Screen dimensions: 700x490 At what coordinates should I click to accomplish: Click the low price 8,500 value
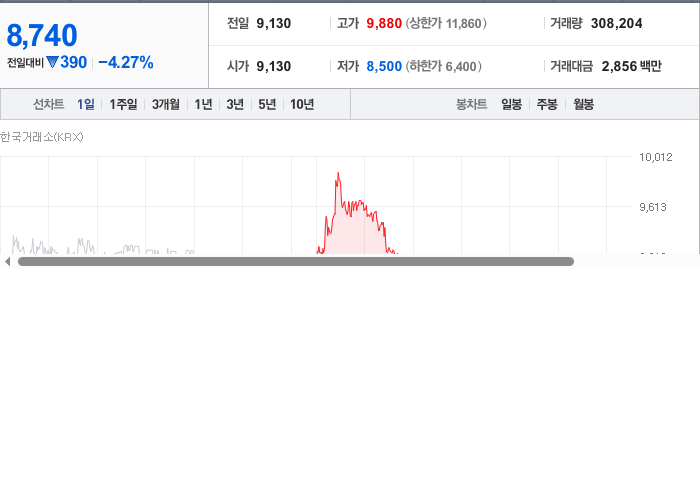pyautogui.click(x=384, y=66)
